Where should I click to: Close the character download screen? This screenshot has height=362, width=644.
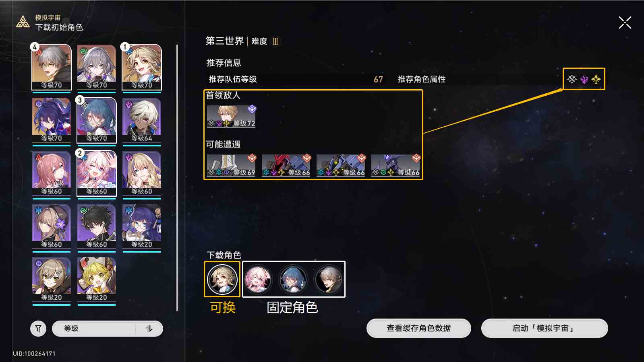[x=625, y=23]
